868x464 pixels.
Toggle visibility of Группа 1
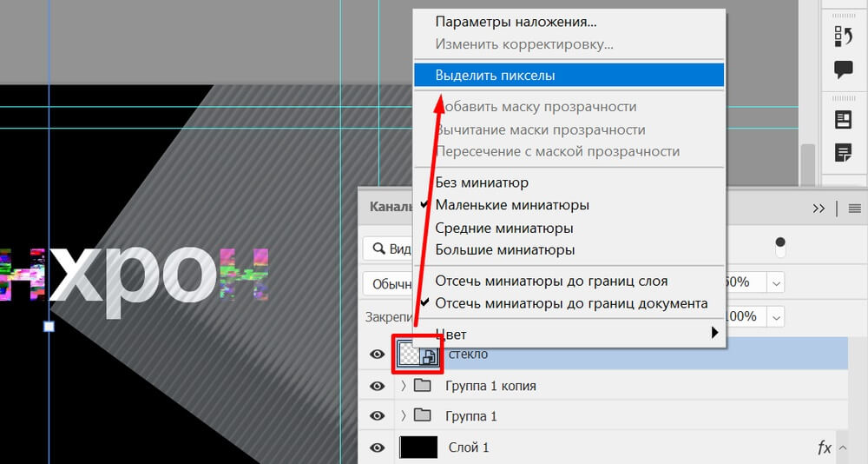(377, 415)
